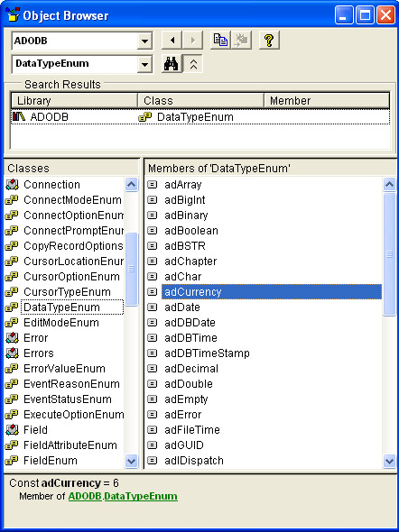Click the View Definition icon
Image resolution: width=399 pixels, height=532 pixels.
pos(241,41)
